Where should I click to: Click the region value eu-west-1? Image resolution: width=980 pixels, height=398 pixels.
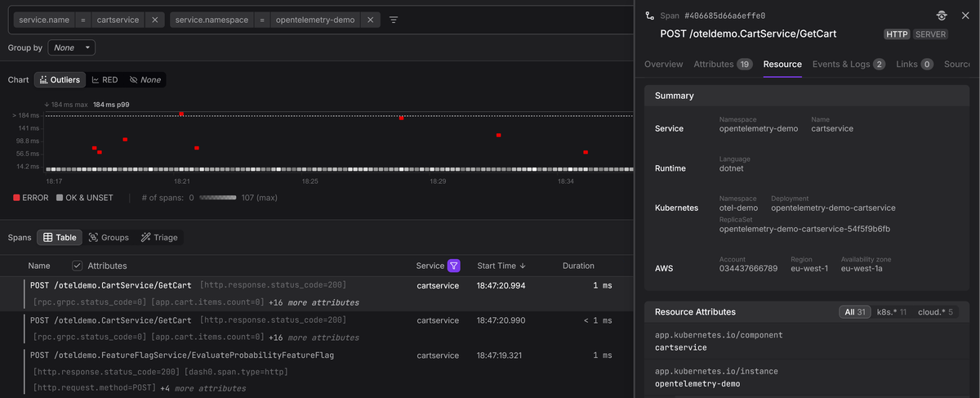tap(809, 269)
